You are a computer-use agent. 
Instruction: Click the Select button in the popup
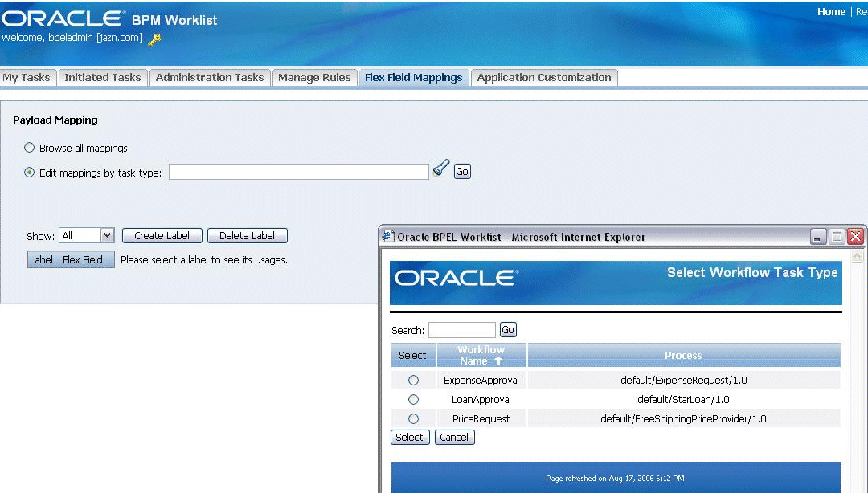pyautogui.click(x=410, y=437)
